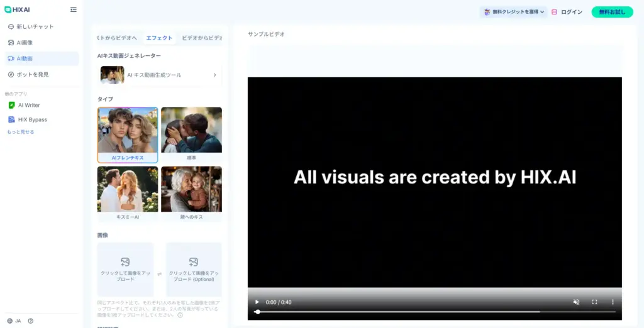Open video more options menu
644x328 pixels.
point(613,302)
